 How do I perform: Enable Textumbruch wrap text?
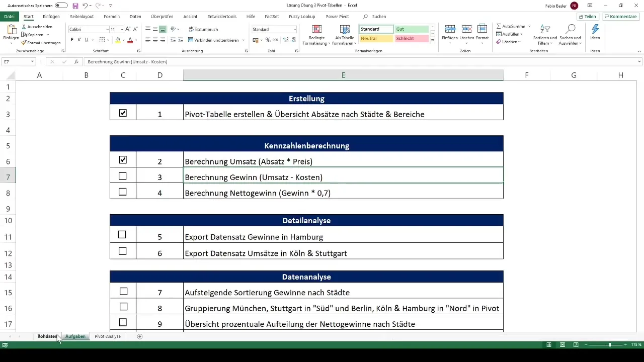[x=203, y=30]
